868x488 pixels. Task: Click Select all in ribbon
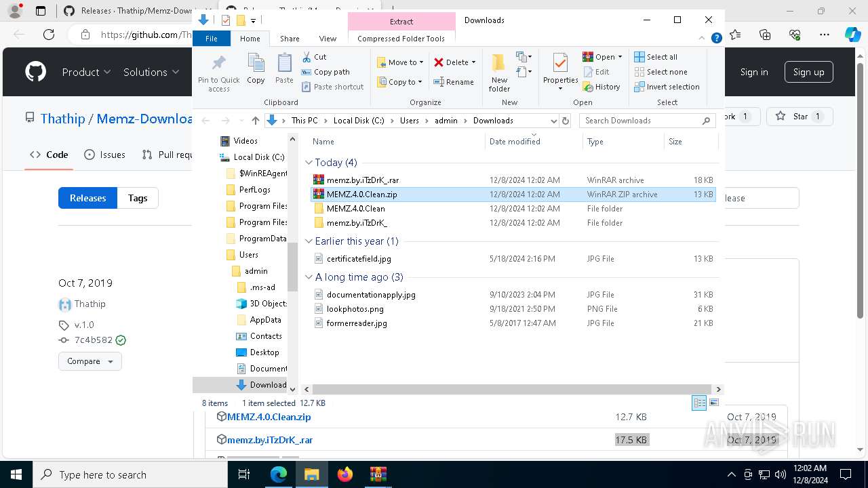click(656, 57)
